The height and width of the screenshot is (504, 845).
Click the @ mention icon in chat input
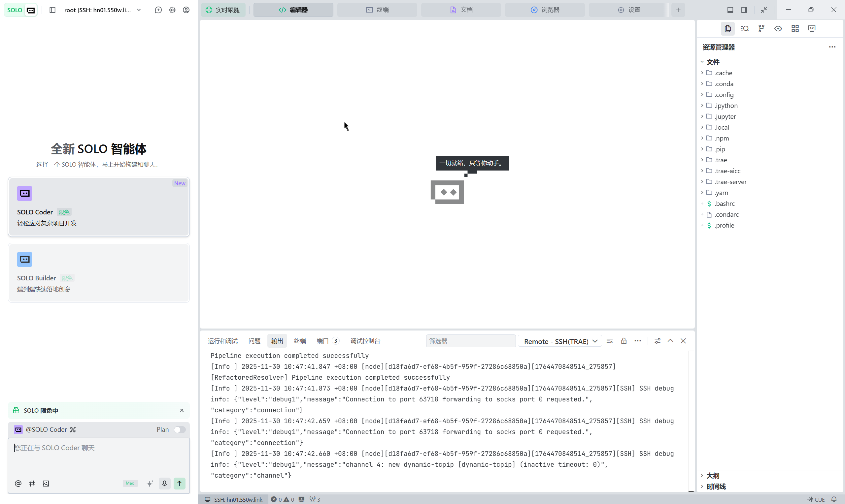(18, 483)
